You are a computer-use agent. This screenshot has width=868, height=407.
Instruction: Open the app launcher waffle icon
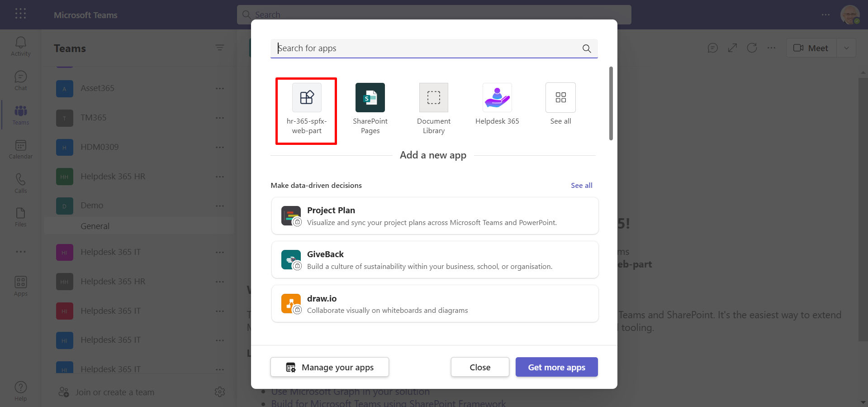coord(20,14)
